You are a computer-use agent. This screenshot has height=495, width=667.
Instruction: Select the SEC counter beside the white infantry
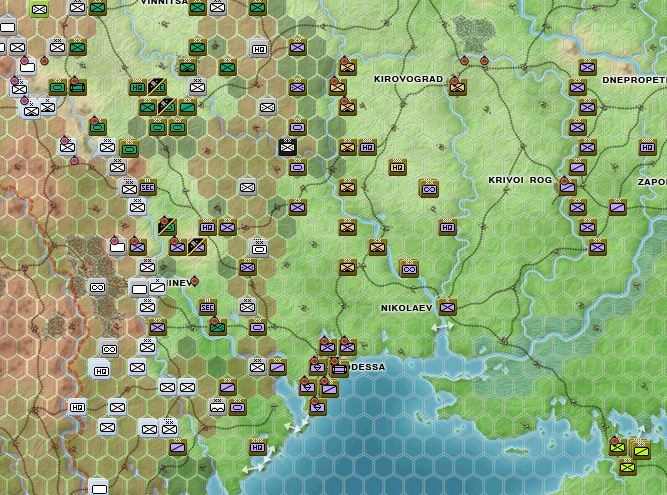(x=147, y=188)
